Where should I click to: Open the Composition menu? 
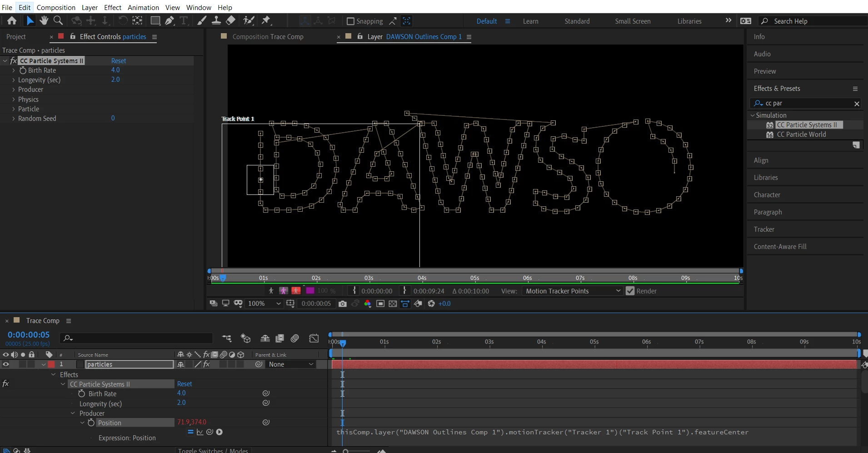tap(56, 7)
